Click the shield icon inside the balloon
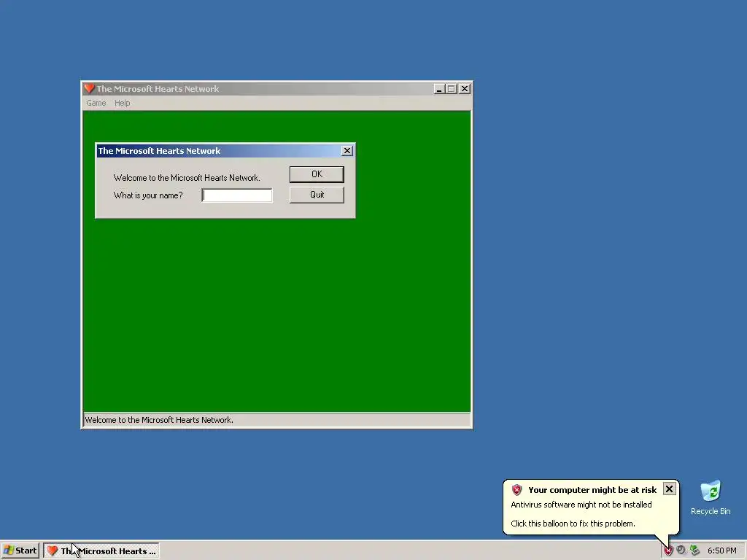 tap(517, 490)
